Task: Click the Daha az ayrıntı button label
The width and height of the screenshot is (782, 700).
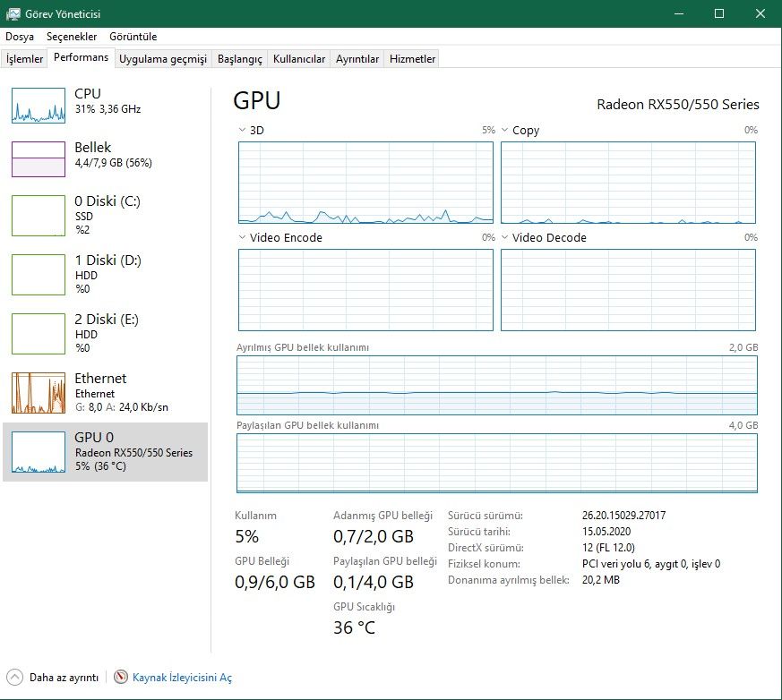Action: pyautogui.click(x=64, y=677)
